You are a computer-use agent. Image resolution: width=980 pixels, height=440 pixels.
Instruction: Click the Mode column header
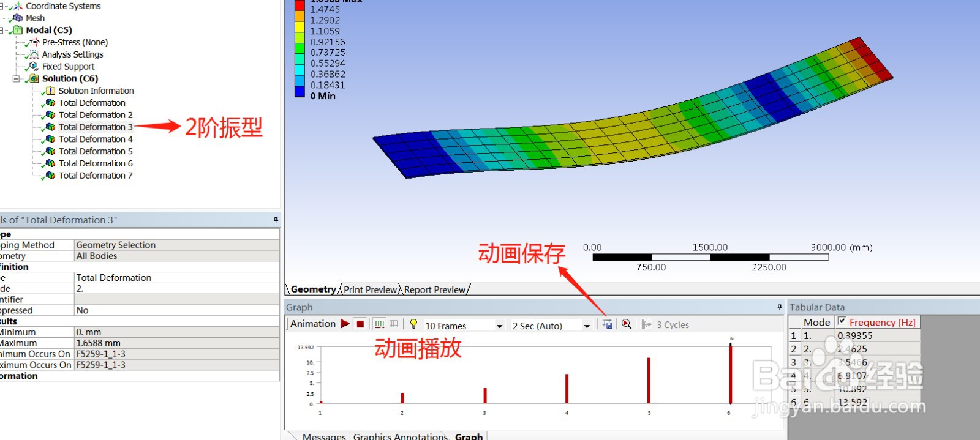point(817,322)
